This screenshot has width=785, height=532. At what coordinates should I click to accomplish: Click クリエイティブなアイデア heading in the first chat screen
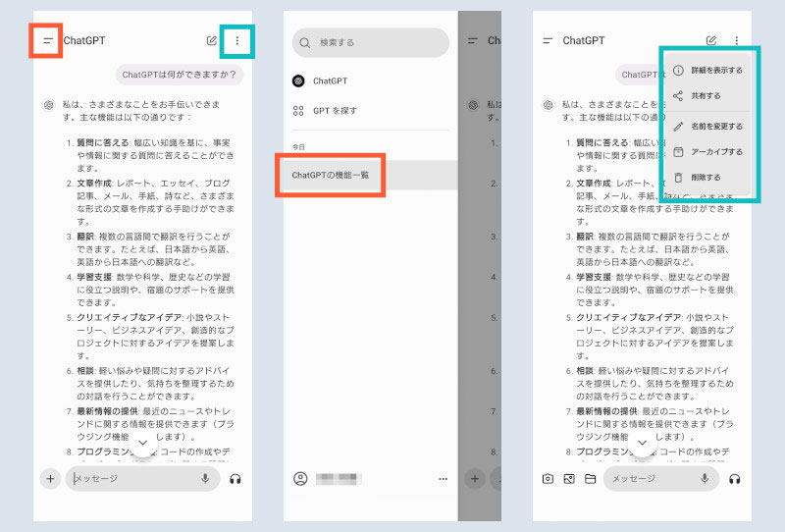tap(130, 318)
